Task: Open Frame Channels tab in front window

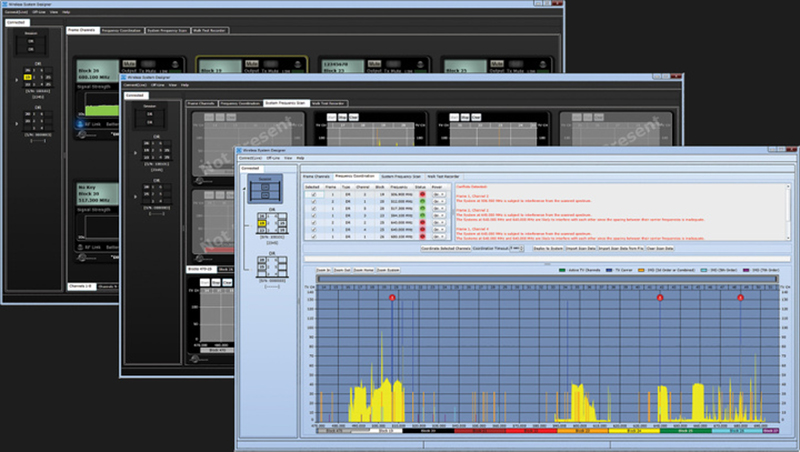Action: point(316,177)
